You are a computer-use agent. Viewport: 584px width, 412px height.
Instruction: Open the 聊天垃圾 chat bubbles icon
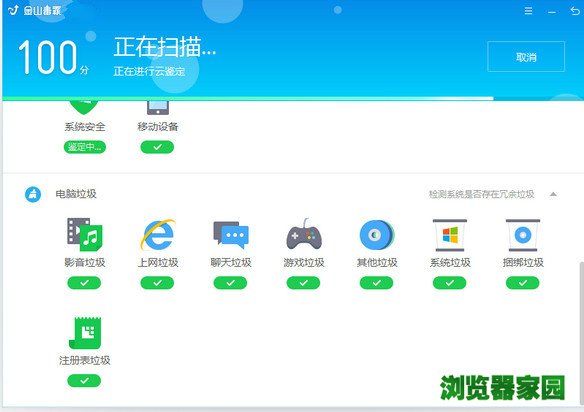231,235
